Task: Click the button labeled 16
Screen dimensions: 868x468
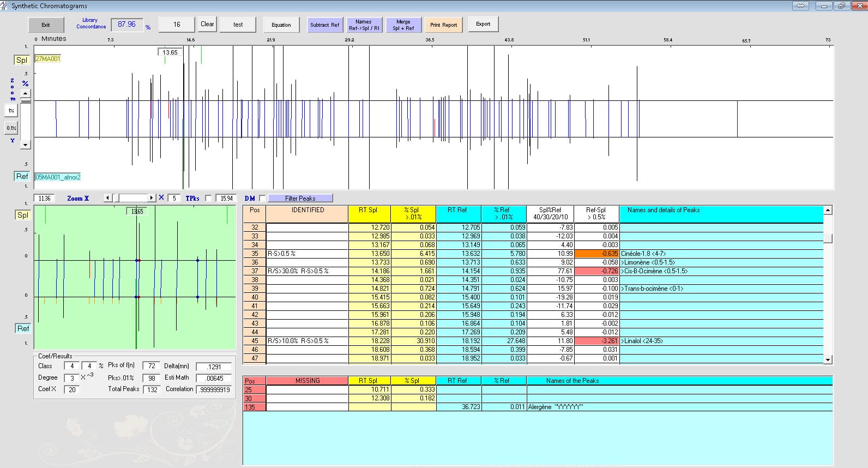Action: click(x=177, y=25)
